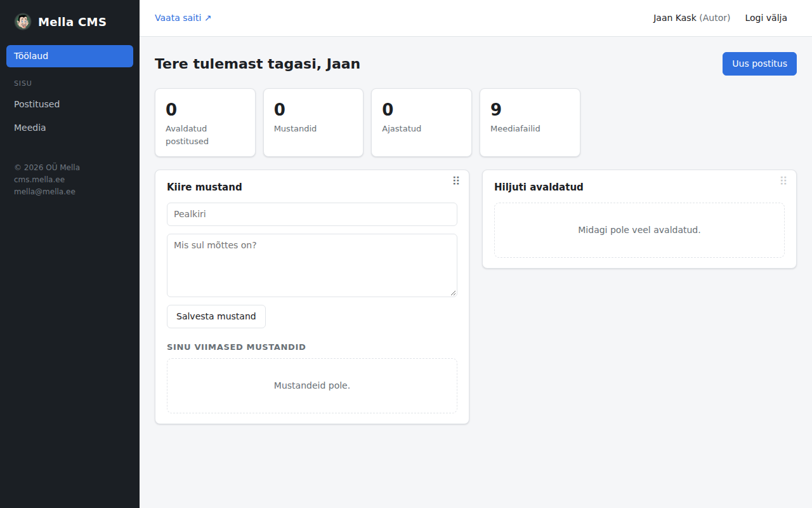Image resolution: width=812 pixels, height=508 pixels.
Task: Click the Salvesta mustand button
Action: point(216,316)
